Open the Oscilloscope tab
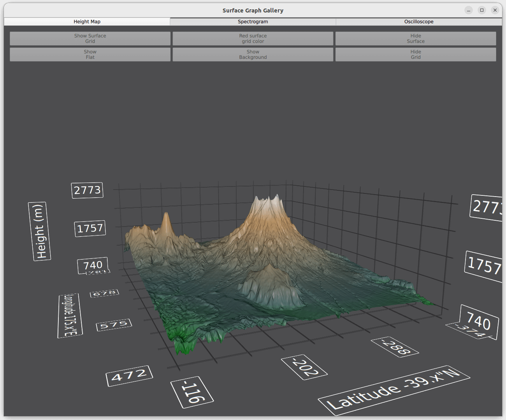Image resolution: width=506 pixels, height=420 pixels. point(418,22)
